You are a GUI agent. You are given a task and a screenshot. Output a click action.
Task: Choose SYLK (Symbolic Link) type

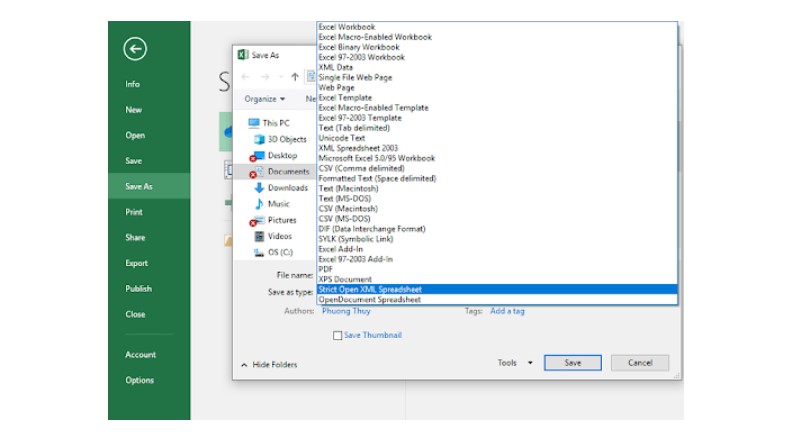click(497, 239)
